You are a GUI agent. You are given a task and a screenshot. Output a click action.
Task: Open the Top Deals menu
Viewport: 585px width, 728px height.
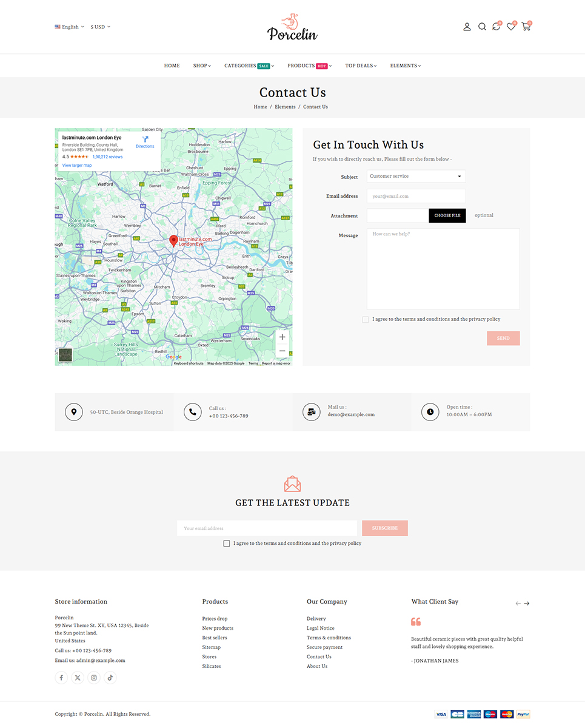tap(361, 66)
